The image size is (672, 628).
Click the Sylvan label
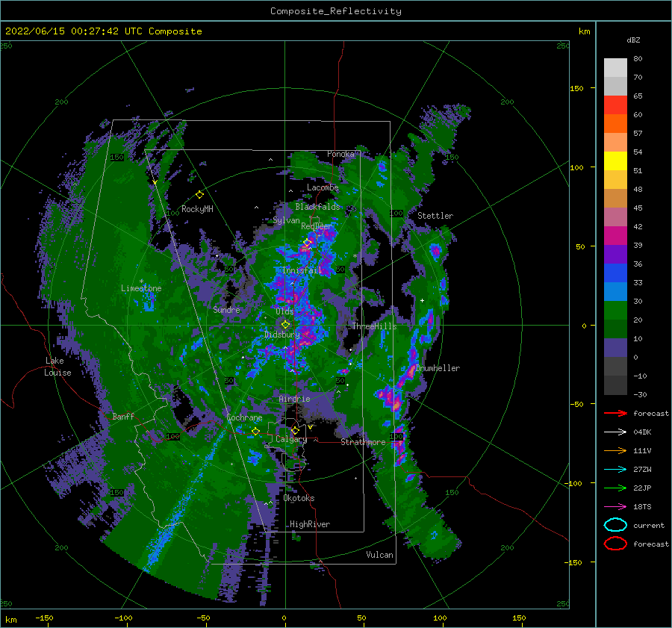point(286,220)
